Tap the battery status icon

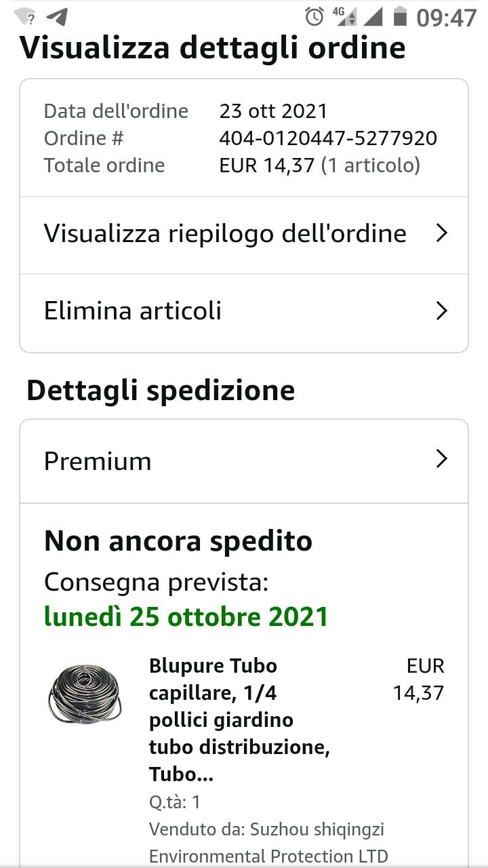pos(401,16)
